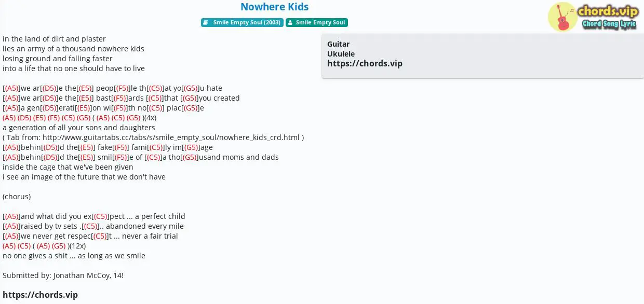Click the (A5) chord before "raised by tv sets"
This screenshot has width=644, height=304.
[x=11, y=226]
